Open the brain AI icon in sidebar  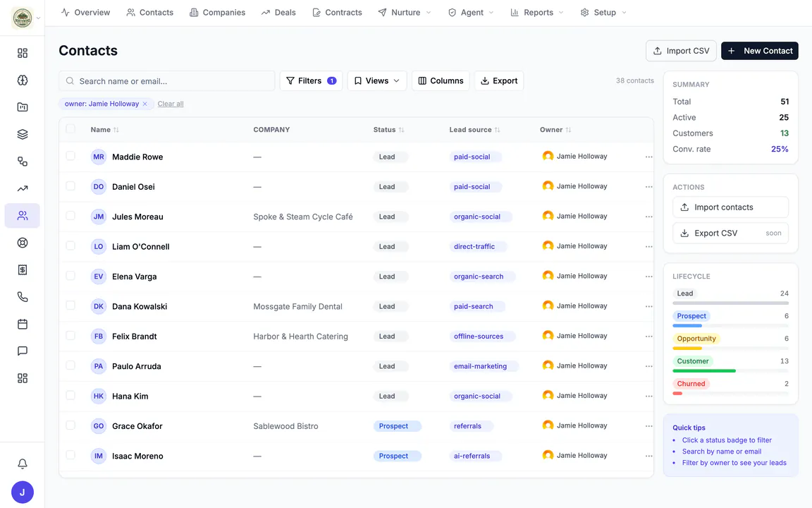(x=23, y=80)
